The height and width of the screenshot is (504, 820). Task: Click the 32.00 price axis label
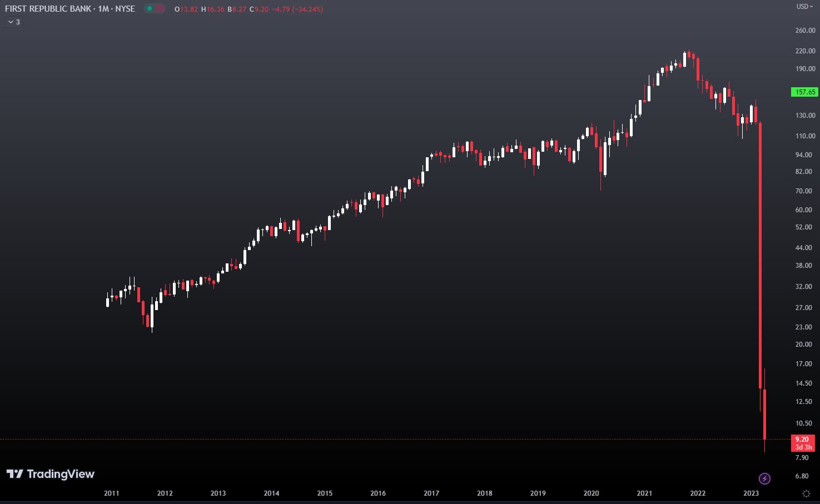(804, 287)
